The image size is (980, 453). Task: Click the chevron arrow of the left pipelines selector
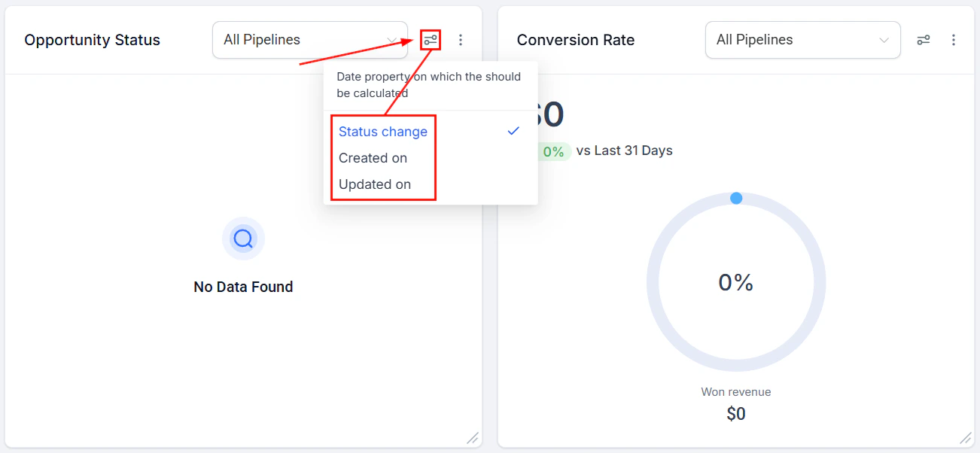click(x=391, y=39)
